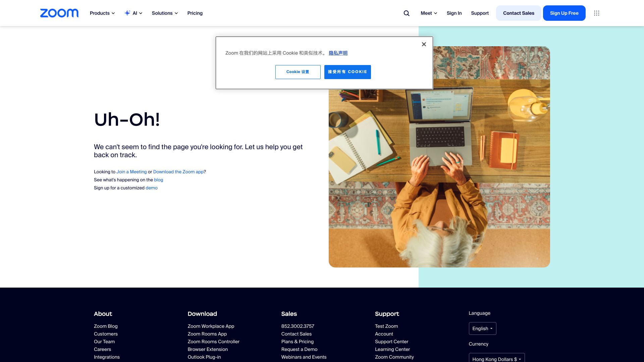Click the Contact Sales header button
This screenshot has width=644, height=362.
[519, 13]
